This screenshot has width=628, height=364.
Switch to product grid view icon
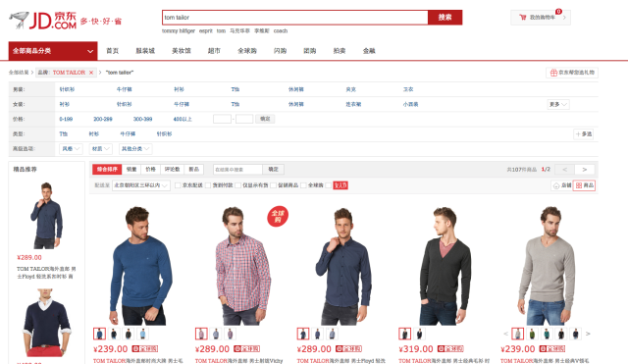pyautogui.click(x=584, y=185)
